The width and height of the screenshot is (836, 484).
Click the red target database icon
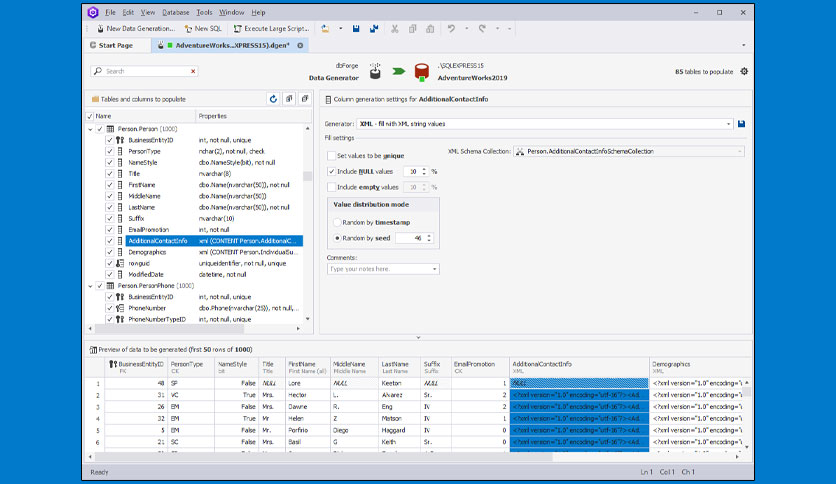tap(422, 71)
